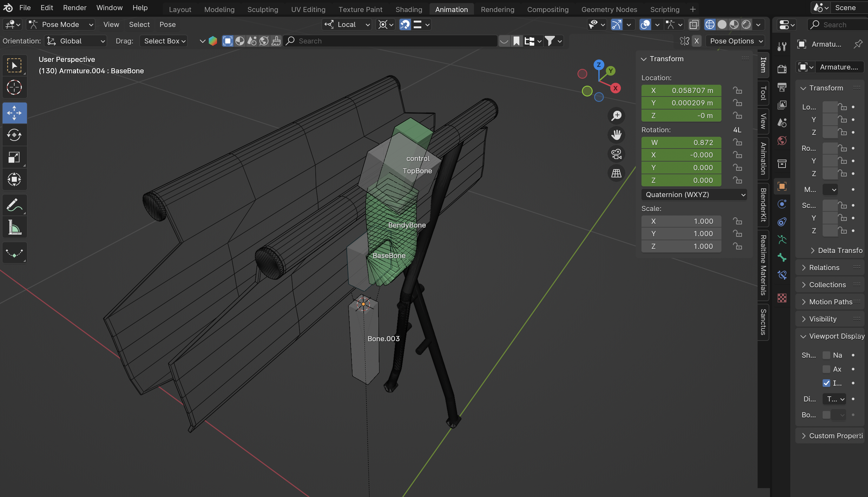
Task: Switch to wireframe viewport shading
Action: 710,24
